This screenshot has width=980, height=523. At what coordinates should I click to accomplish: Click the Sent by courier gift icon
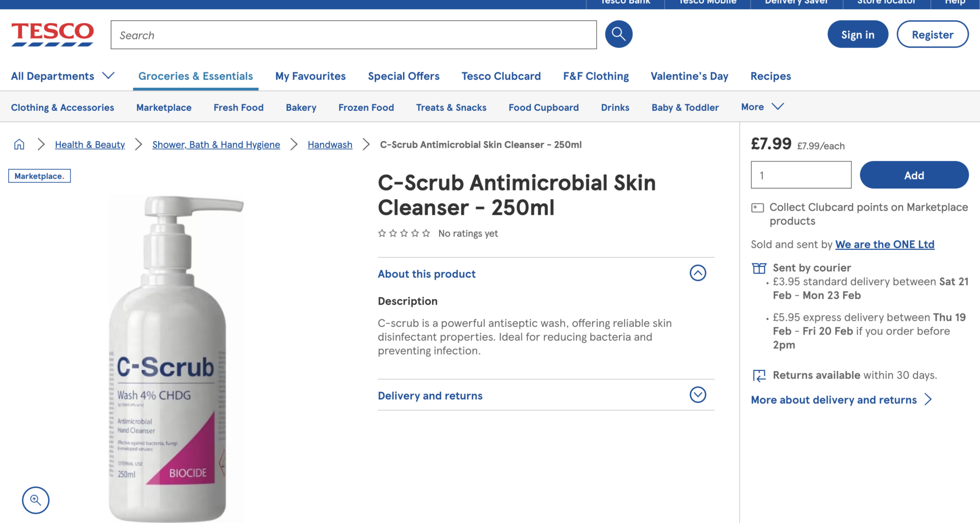tap(759, 268)
